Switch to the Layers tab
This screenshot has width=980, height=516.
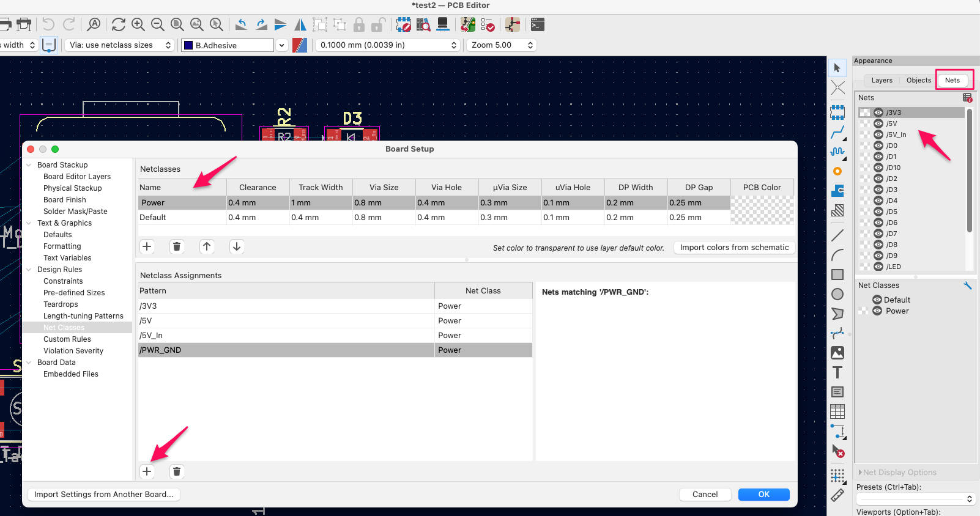click(x=882, y=80)
